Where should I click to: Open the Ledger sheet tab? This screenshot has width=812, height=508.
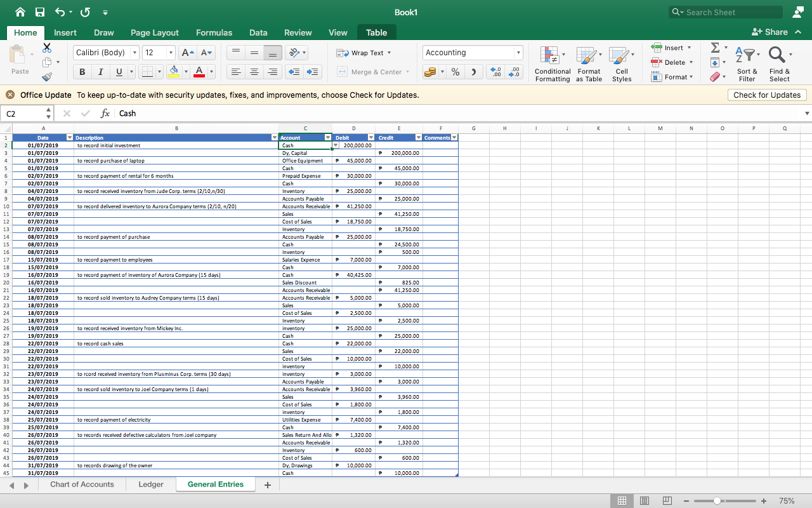click(151, 485)
